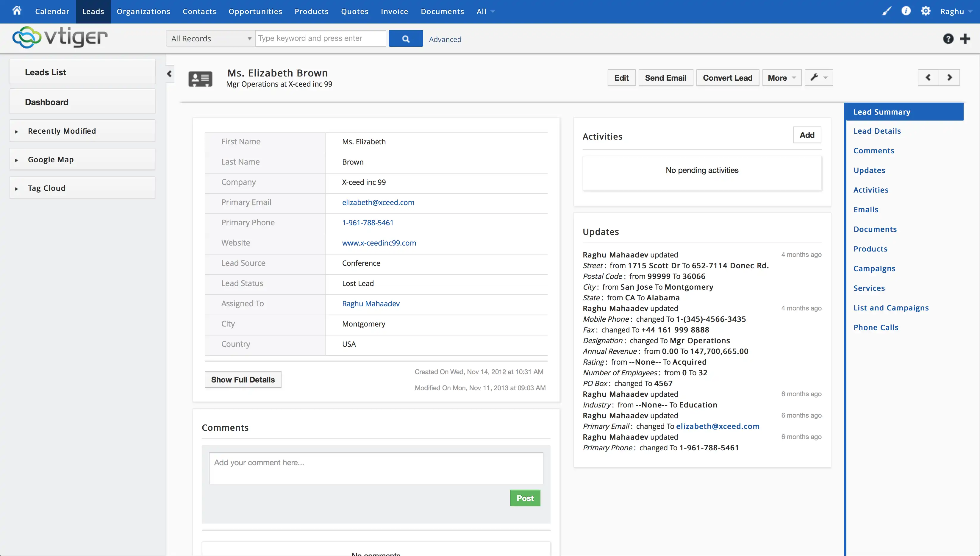Screen dimensions: 980x556
Task: Click Show Full Details button
Action: tap(243, 379)
